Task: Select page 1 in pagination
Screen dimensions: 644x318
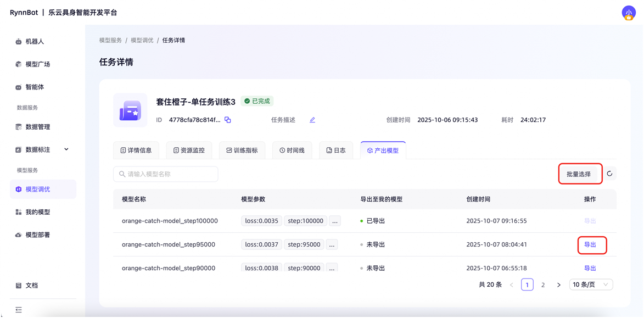Action: (x=527, y=284)
